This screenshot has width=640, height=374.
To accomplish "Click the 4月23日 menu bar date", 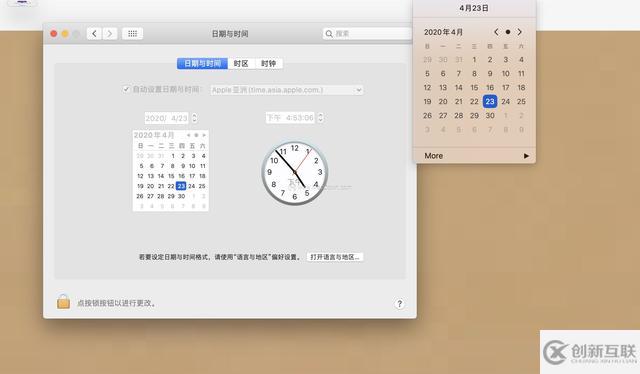I will coord(474,8).
